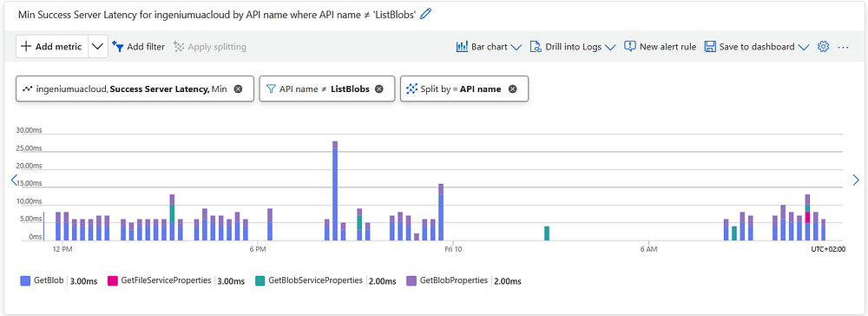Image resolution: width=868 pixels, height=316 pixels.
Task: Remove the Split by API name pill
Action: (513, 89)
